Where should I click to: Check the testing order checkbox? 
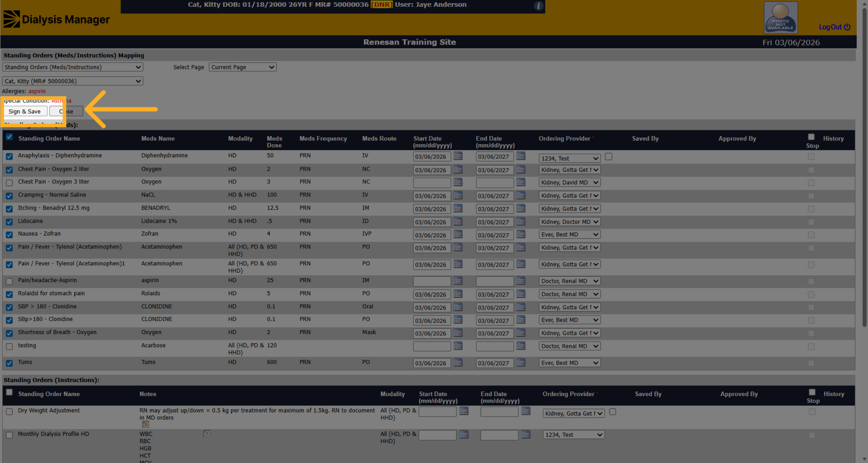tap(9, 346)
